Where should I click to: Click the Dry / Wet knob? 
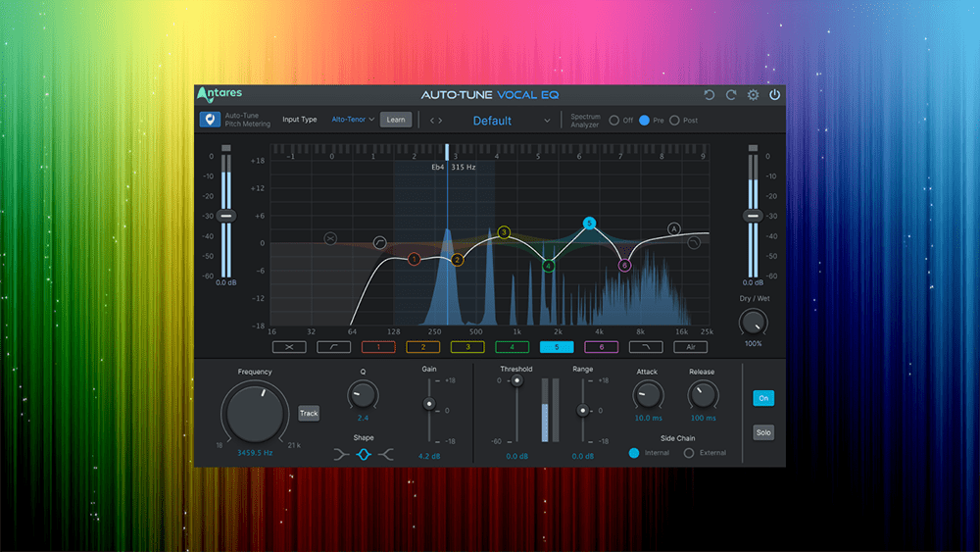point(753,323)
